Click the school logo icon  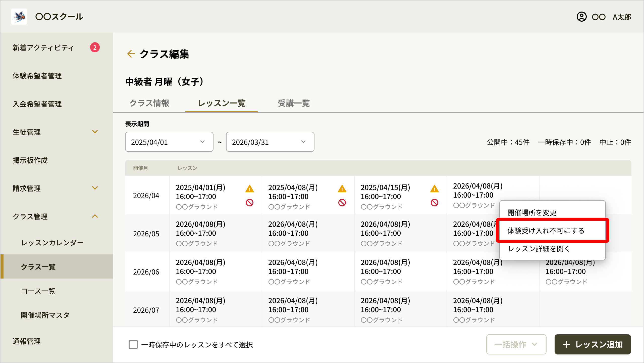19,17
